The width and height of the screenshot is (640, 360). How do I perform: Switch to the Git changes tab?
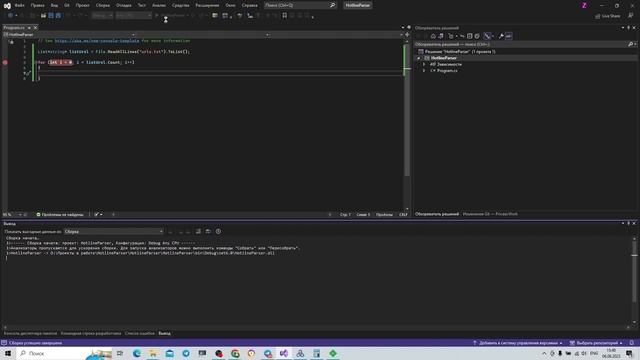490,214
